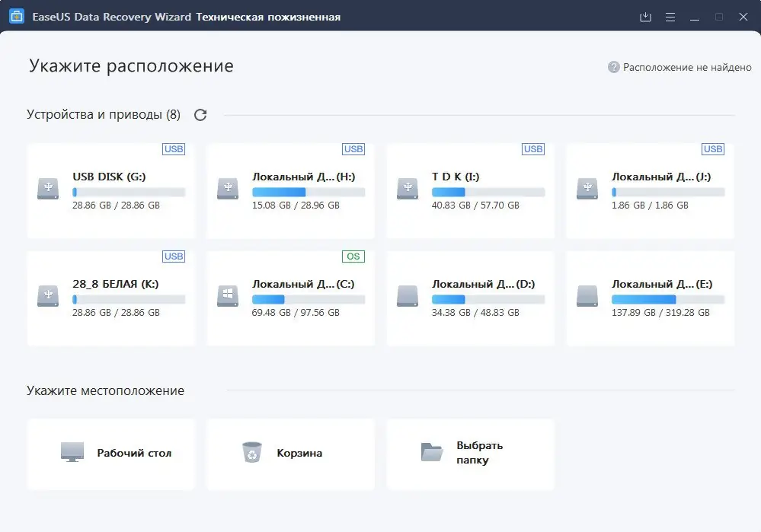Click the folder icon next to Выбрать папку
The image size is (761, 532).
coord(430,453)
